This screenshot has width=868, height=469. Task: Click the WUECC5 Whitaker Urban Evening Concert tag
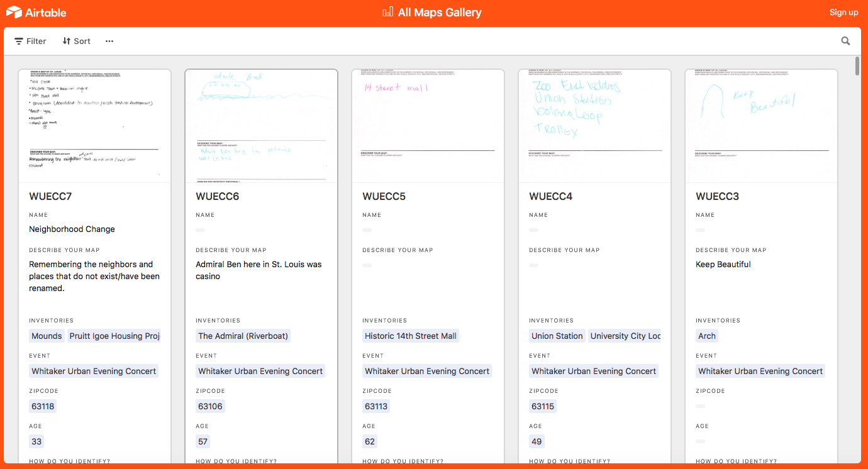(427, 371)
